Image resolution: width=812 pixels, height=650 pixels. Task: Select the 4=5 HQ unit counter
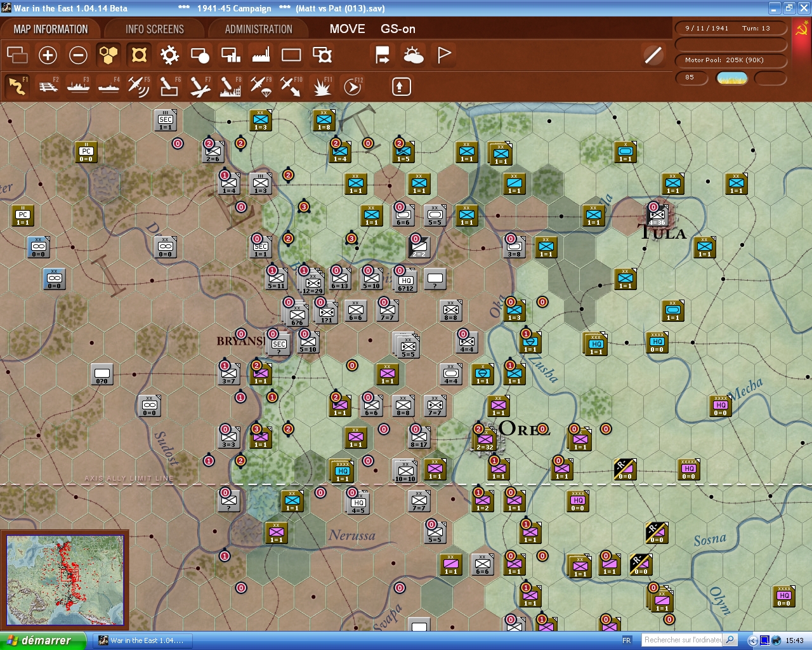coord(358,502)
